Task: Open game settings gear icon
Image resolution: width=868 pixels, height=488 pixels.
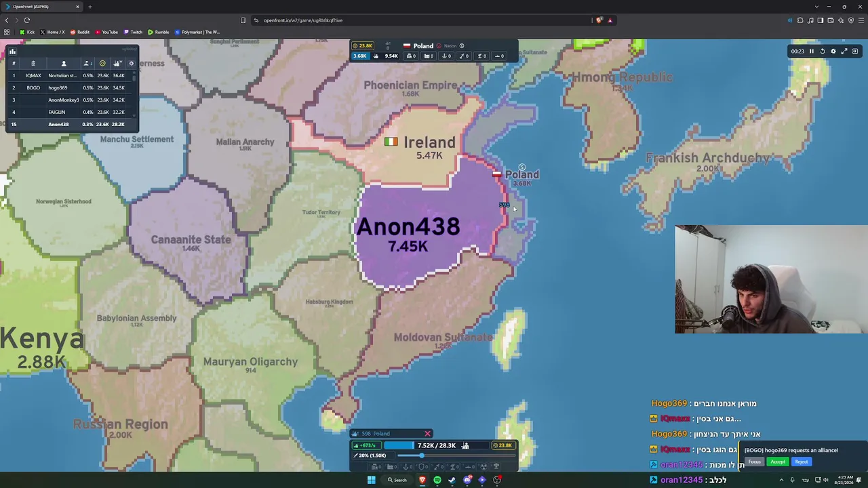Action: tap(833, 52)
